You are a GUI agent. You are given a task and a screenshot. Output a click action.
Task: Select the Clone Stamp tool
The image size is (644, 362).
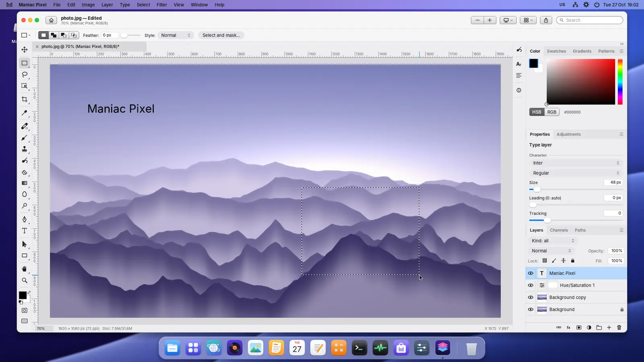click(25, 149)
